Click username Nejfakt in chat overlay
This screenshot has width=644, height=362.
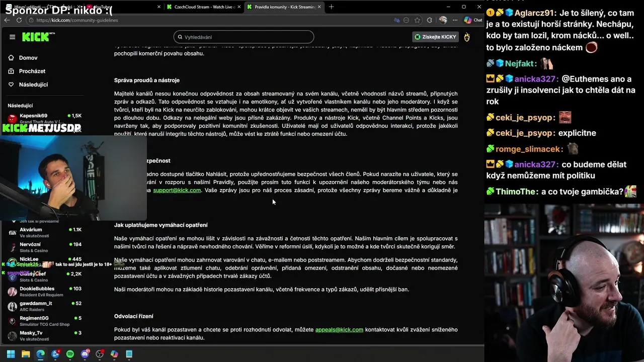pyautogui.click(x=521, y=64)
